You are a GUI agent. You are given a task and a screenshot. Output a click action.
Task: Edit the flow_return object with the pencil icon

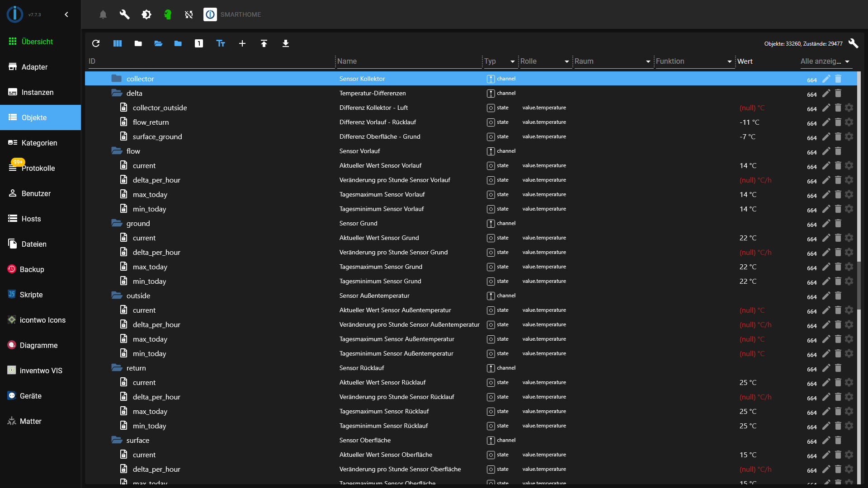point(826,122)
